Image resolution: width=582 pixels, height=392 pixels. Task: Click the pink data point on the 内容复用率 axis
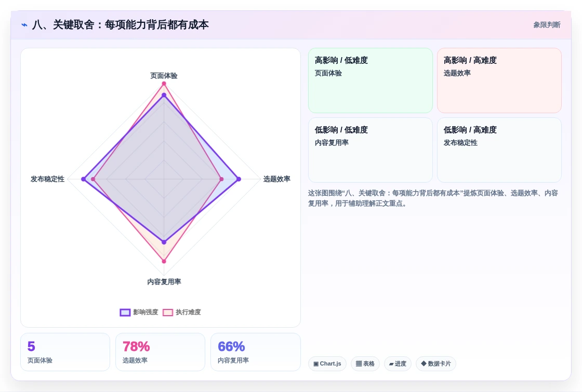pos(164,262)
